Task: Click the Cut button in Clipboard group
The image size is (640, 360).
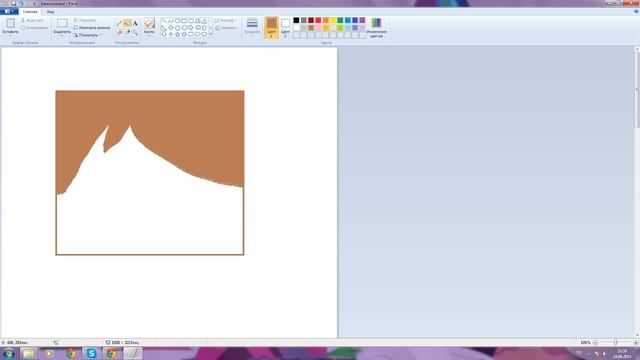Action: (32, 20)
